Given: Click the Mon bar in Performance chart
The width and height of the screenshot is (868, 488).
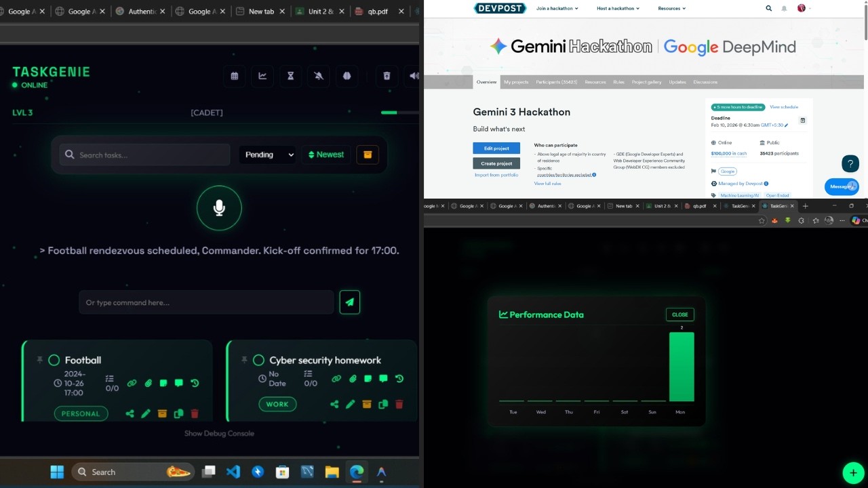Looking at the screenshot, I should coord(682,367).
